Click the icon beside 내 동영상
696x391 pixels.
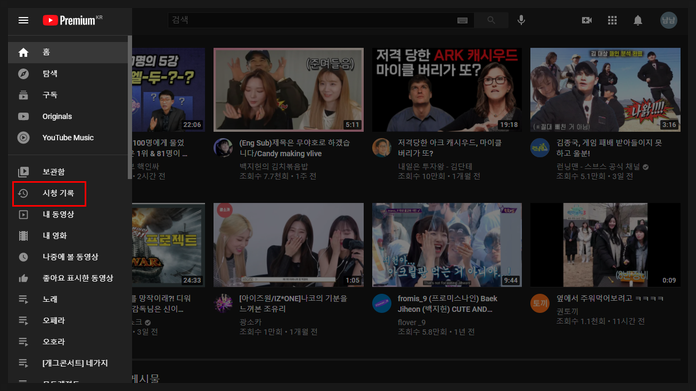24,214
